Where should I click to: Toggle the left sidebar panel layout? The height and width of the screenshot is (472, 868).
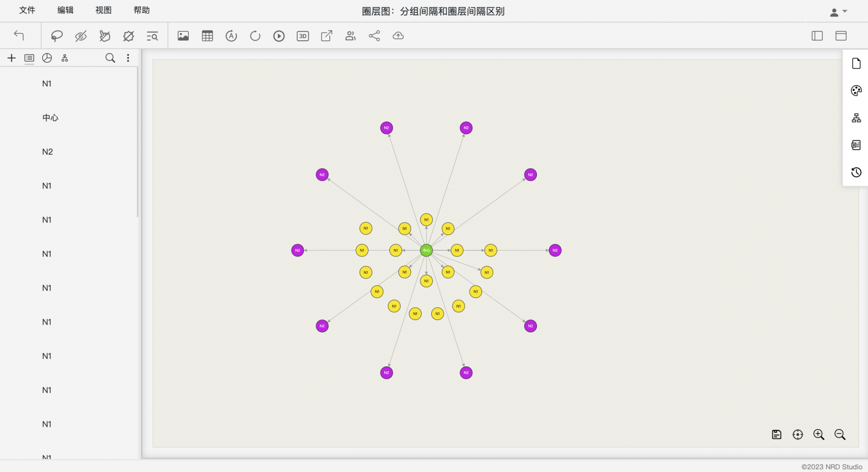click(x=817, y=36)
